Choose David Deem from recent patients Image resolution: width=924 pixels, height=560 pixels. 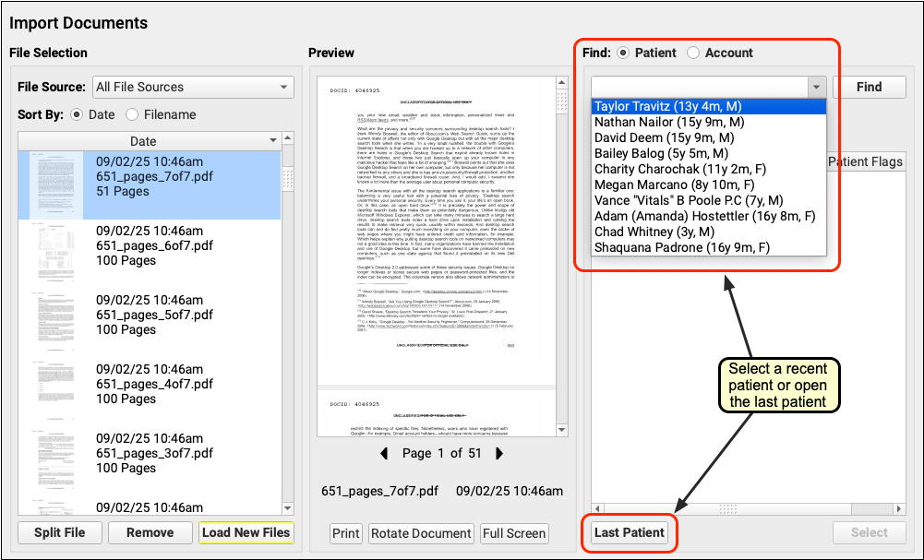coord(708,137)
